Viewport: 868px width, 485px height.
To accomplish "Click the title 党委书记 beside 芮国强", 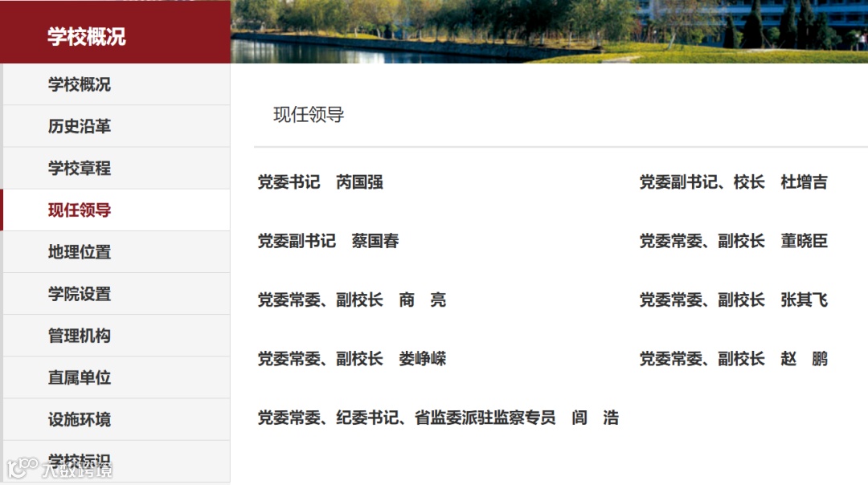I will (x=289, y=182).
